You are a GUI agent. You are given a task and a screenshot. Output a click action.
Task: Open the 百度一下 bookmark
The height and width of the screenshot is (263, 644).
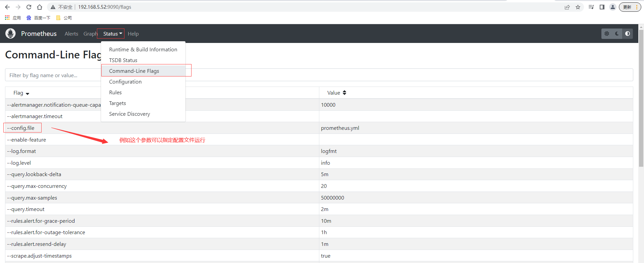pos(38,18)
